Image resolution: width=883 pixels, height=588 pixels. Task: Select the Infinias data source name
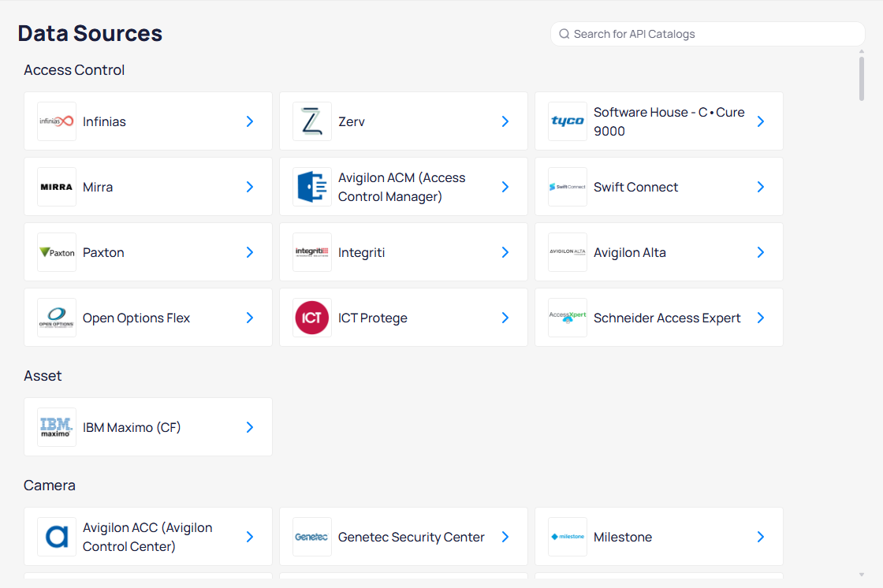pyautogui.click(x=104, y=121)
